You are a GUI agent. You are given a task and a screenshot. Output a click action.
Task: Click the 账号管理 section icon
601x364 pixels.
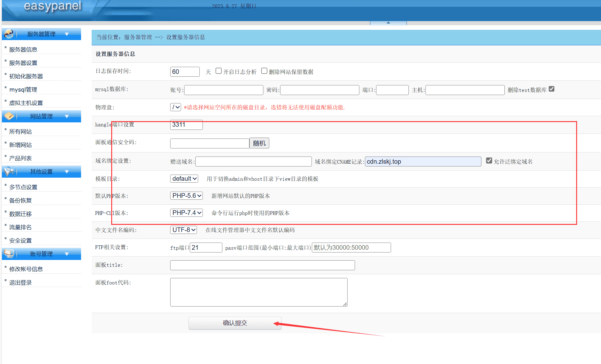click(x=9, y=253)
